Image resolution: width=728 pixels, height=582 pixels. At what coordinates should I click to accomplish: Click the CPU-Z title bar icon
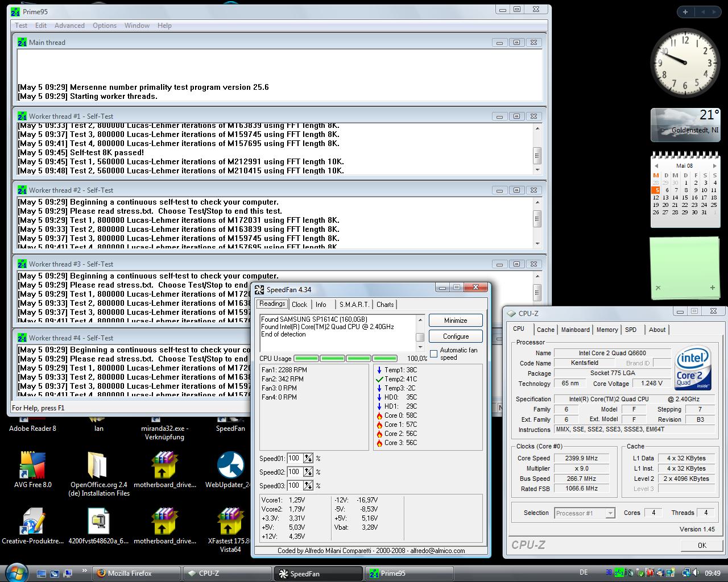coord(511,313)
